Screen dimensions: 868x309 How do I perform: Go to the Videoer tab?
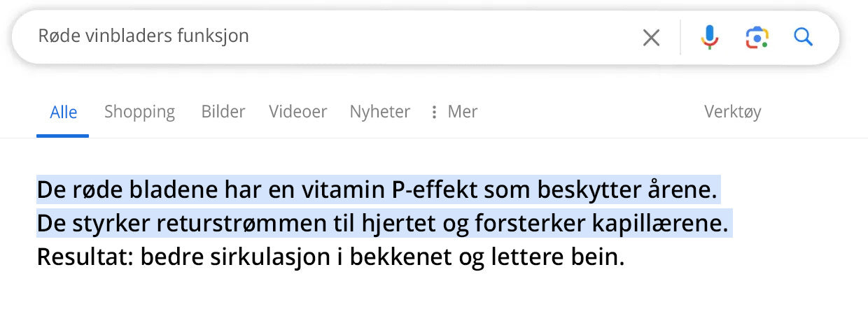click(x=297, y=112)
